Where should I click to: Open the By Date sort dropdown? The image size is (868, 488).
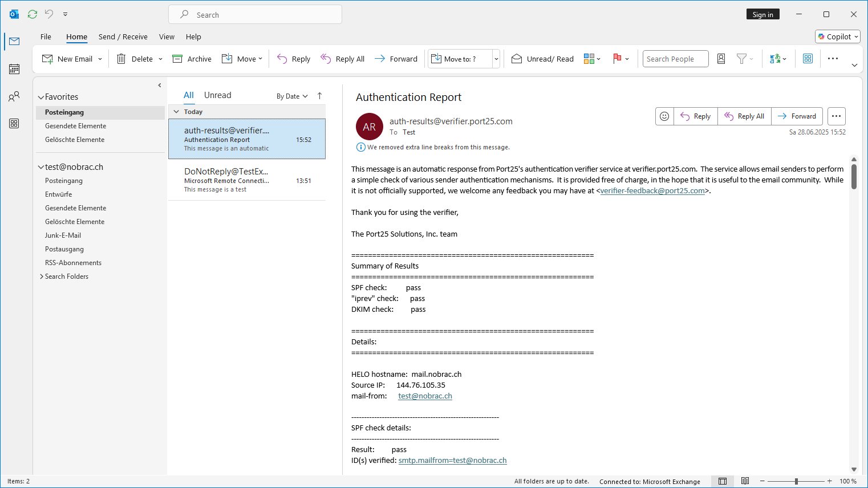(292, 96)
